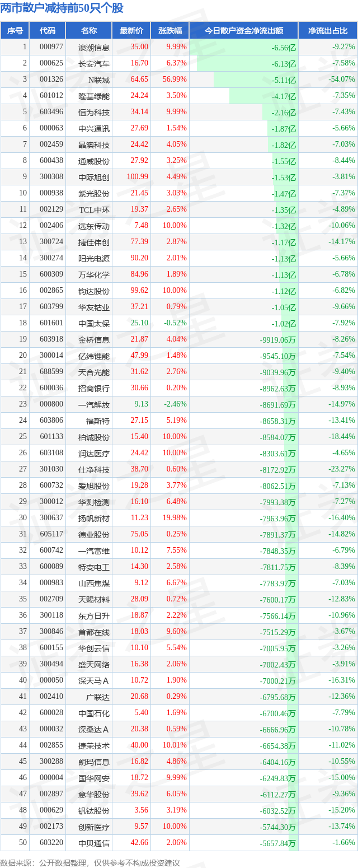Click stock code 603496
Screen dimensions: 358x868
click(51, 112)
